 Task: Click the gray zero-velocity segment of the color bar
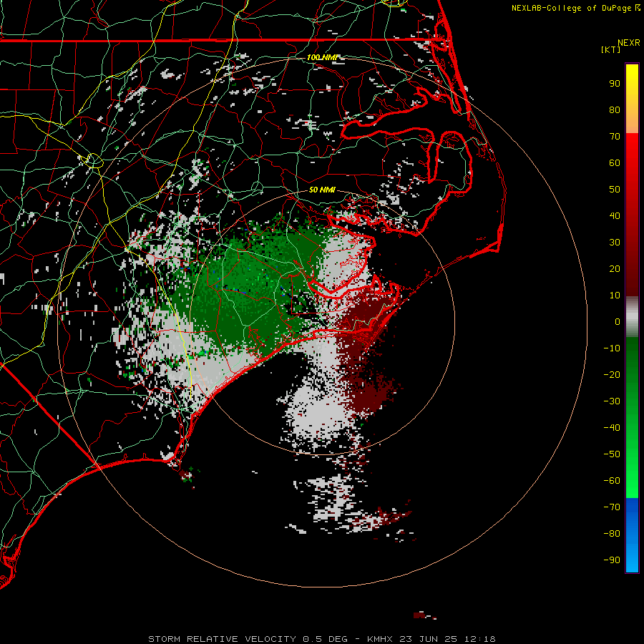click(x=632, y=317)
